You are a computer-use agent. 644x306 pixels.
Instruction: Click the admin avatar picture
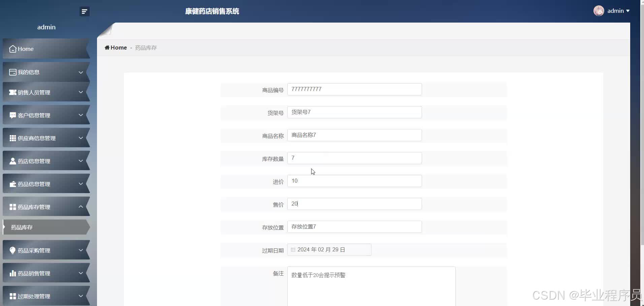pos(599,11)
